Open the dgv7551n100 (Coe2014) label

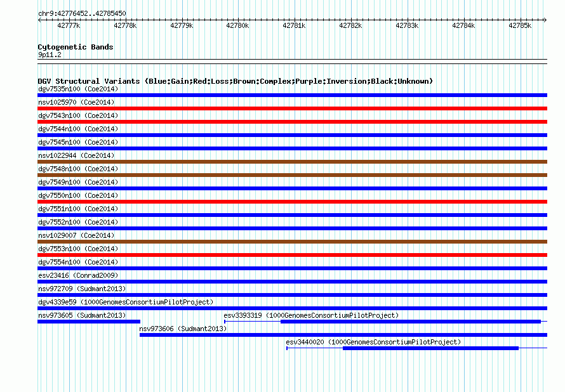click(x=78, y=209)
